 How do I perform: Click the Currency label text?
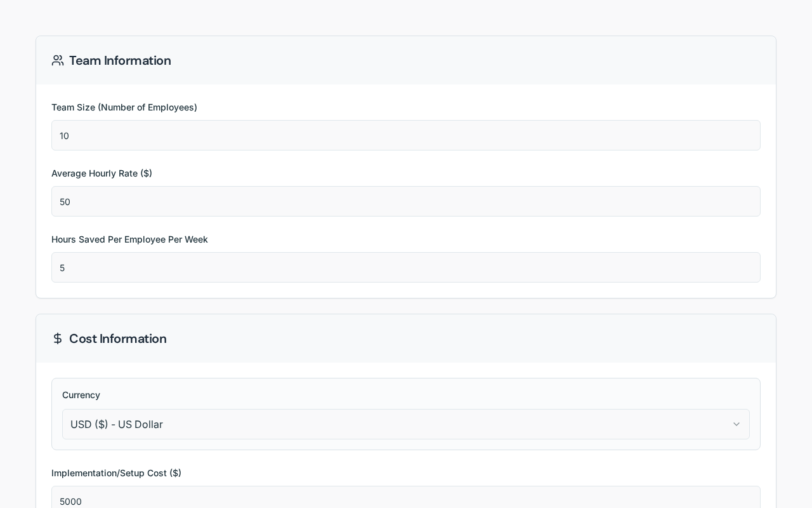pos(81,395)
